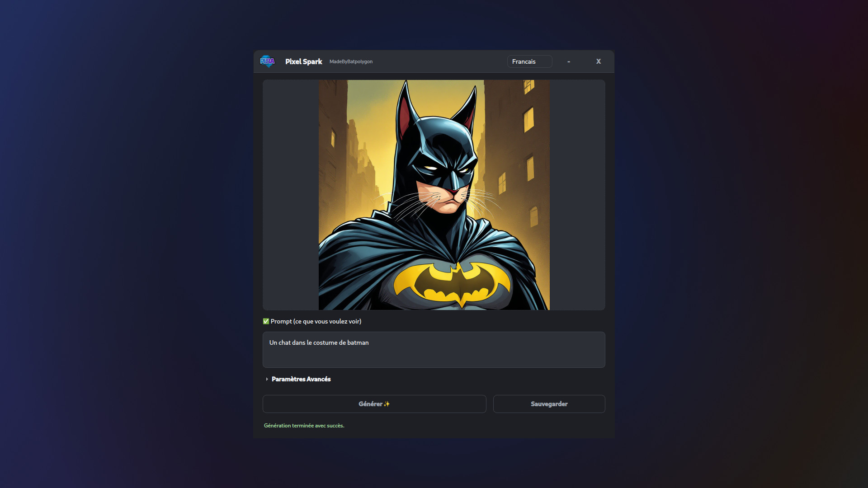Expand the Paramètres Avancés disclosure triangle
Image resolution: width=868 pixels, height=488 pixels.
[267, 379]
